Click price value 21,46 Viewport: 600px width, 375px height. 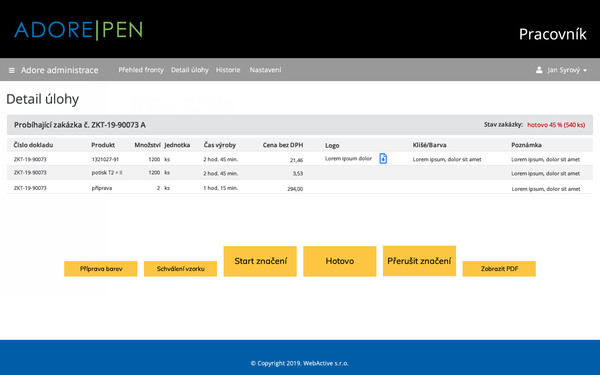click(297, 160)
